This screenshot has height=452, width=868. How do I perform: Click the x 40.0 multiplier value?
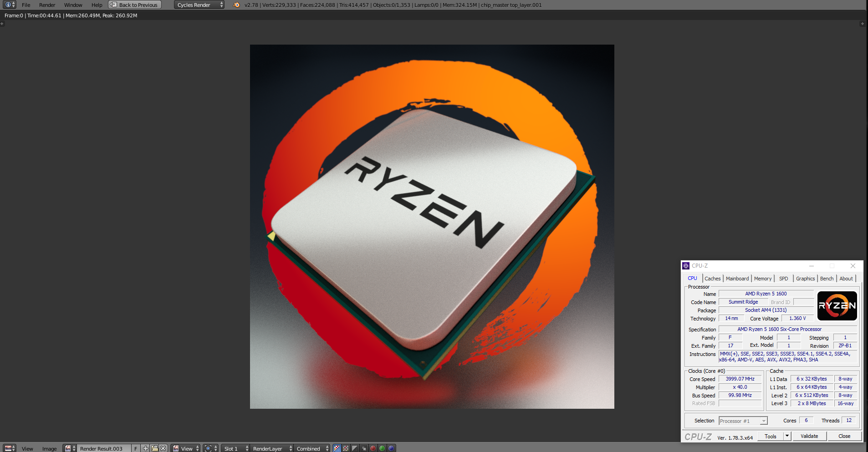point(740,387)
